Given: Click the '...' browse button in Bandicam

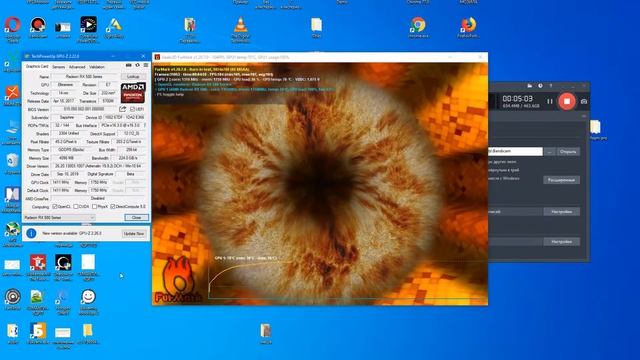Looking at the screenshot, I should point(549,151).
